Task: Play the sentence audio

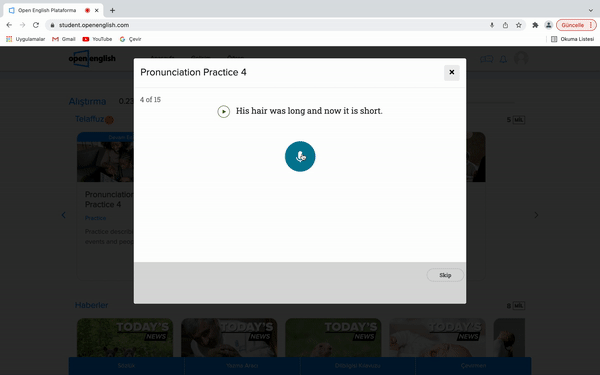Action: pyautogui.click(x=223, y=111)
